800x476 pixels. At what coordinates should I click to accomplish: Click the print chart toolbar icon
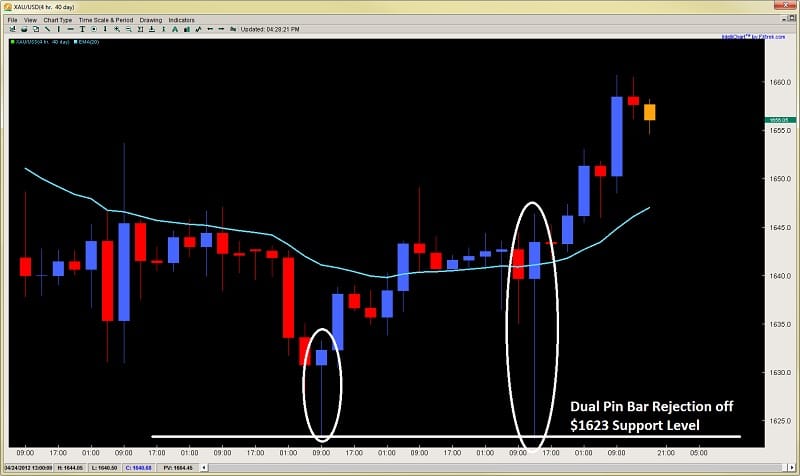24,29
